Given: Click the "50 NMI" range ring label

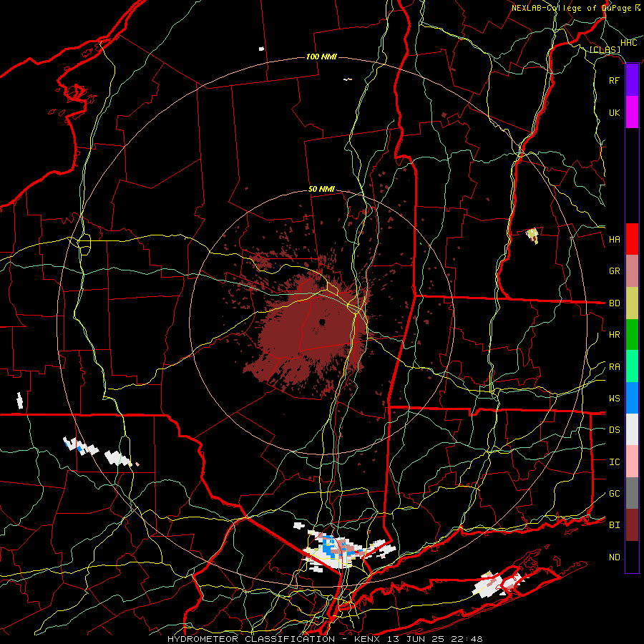Looking at the screenshot, I should 321,190.
